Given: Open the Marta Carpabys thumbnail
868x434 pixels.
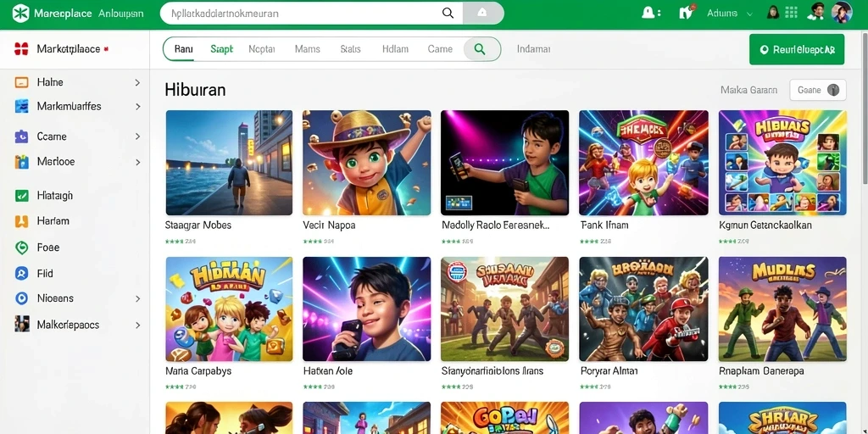Looking at the screenshot, I should point(229,309).
